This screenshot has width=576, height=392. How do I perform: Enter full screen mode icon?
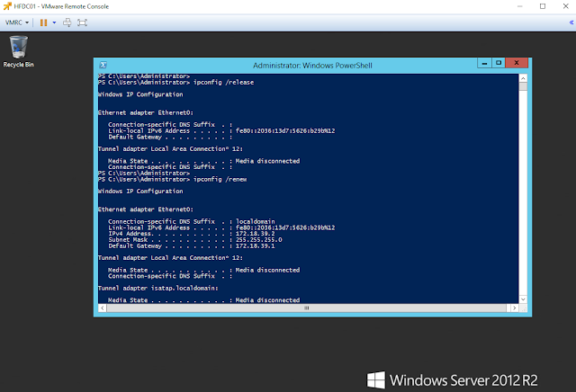tap(82, 22)
